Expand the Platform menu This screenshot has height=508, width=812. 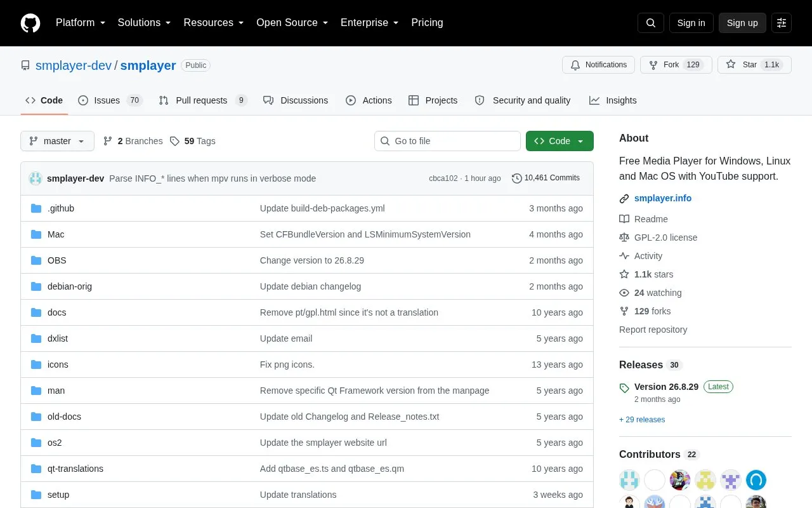81,23
